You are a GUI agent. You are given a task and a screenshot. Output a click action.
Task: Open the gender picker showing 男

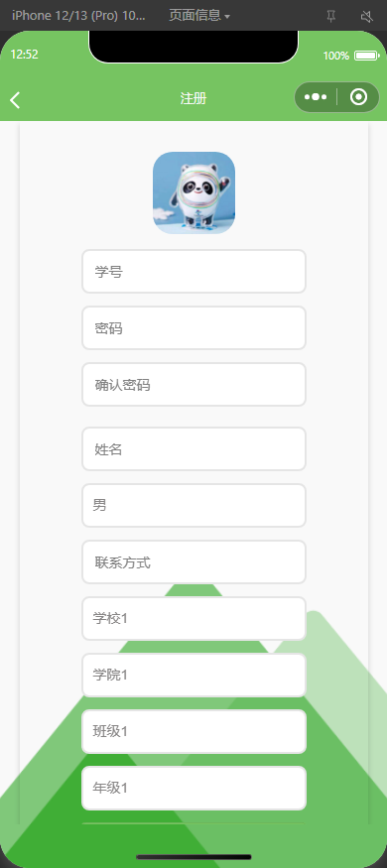[x=193, y=505]
